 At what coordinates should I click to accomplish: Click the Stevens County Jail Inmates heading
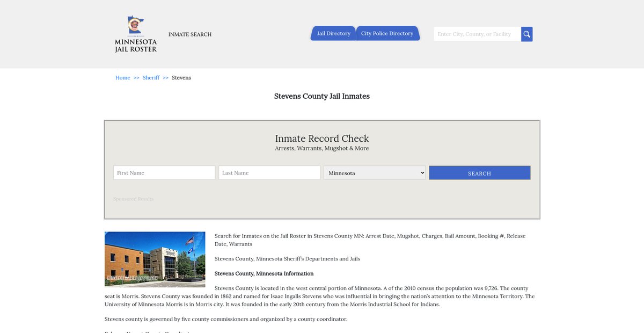click(322, 97)
